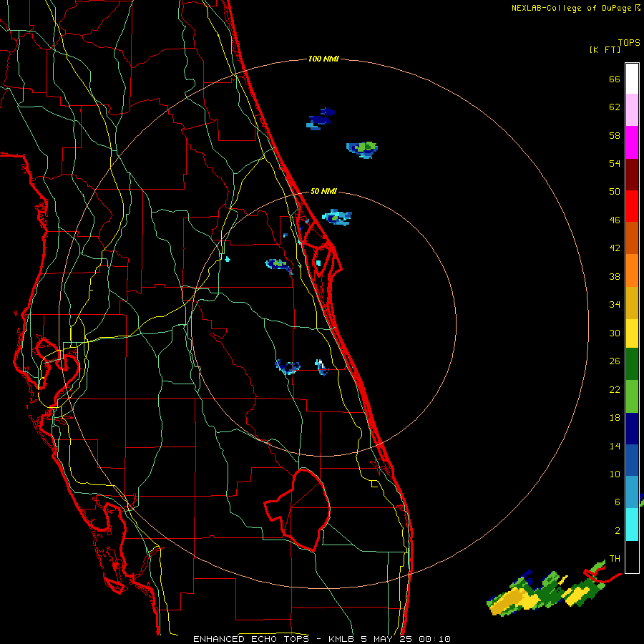Click the blue arc-shaped echo south of radar
This screenshot has width=644, height=644.
(x=288, y=366)
